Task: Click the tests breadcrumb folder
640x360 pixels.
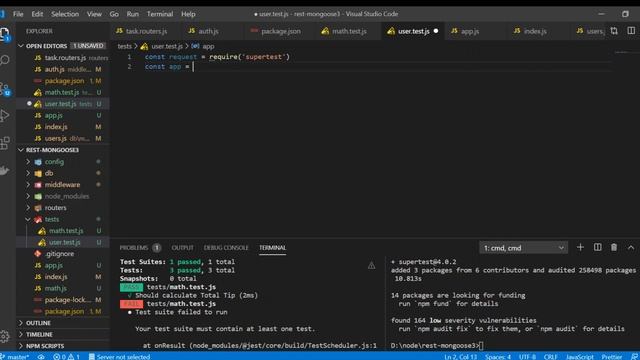Action: [124, 47]
